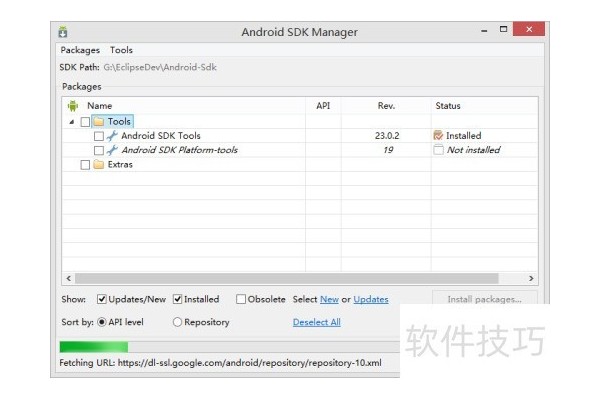Select API level sort option
This screenshot has height=400, width=600.
pyautogui.click(x=102, y=322)
